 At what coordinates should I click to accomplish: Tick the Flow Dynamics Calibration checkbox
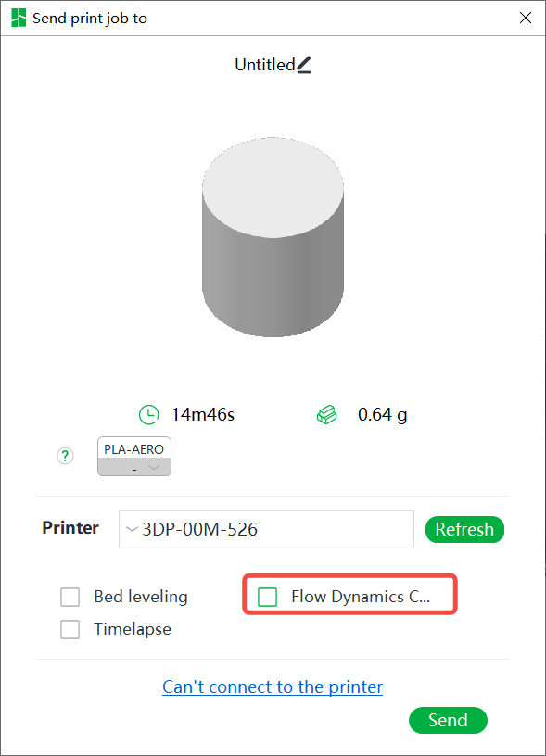click(267, 597)
